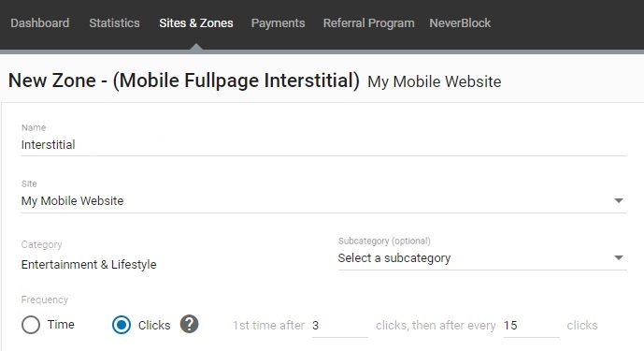Click the New Zone page heading
The image size is (644, 351).
click(184, 80)
